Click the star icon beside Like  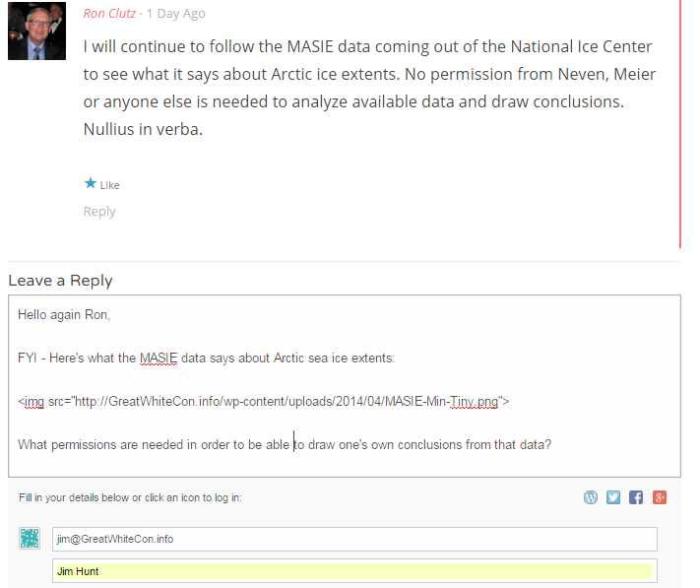[x=91, y=183]
